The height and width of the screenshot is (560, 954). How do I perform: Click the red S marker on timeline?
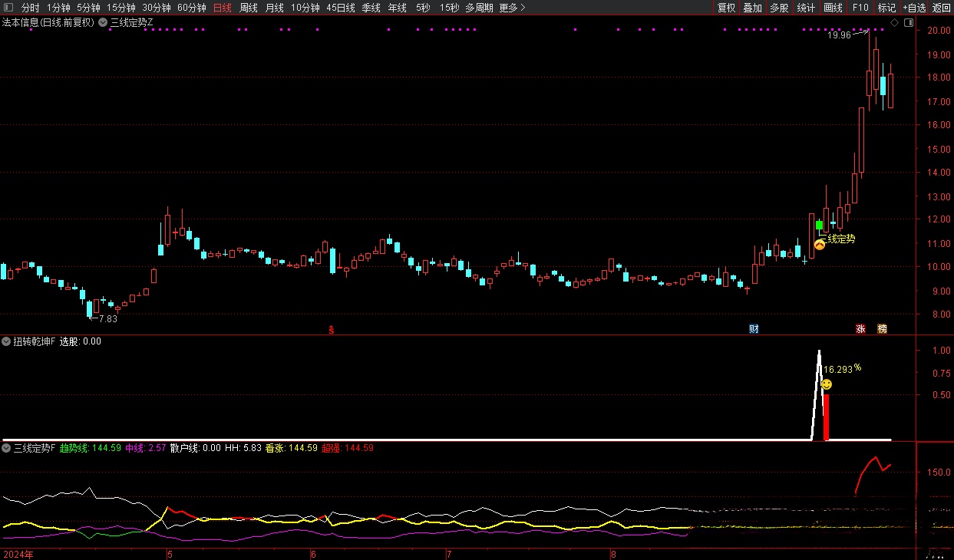point(332,330)
